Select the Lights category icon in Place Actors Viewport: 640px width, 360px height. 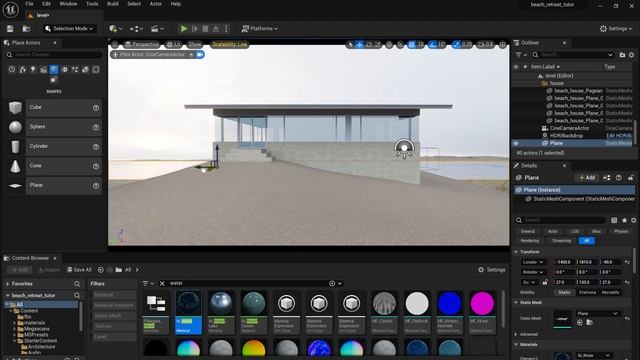click(33, 69)
